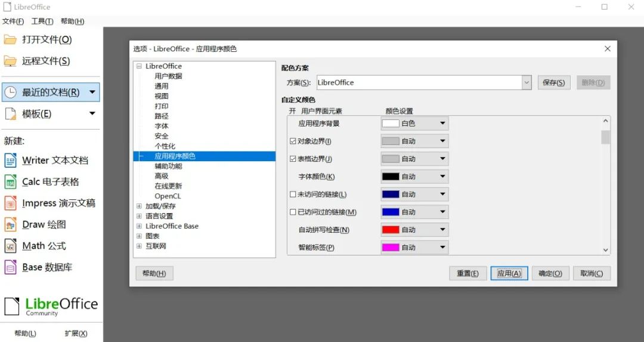Viewport: 644px width, 342px height.
Task: Select 个性化 in the options tree
Action: click(x=165, y=146)
